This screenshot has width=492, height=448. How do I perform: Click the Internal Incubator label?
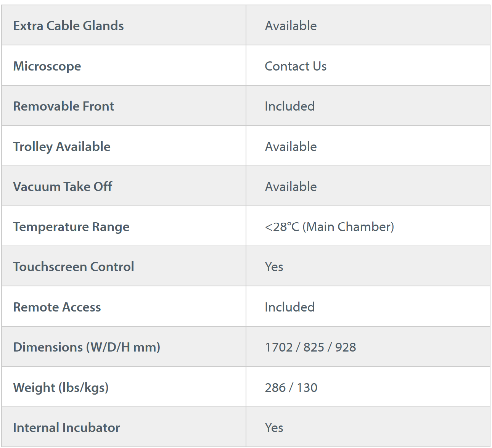66,428
